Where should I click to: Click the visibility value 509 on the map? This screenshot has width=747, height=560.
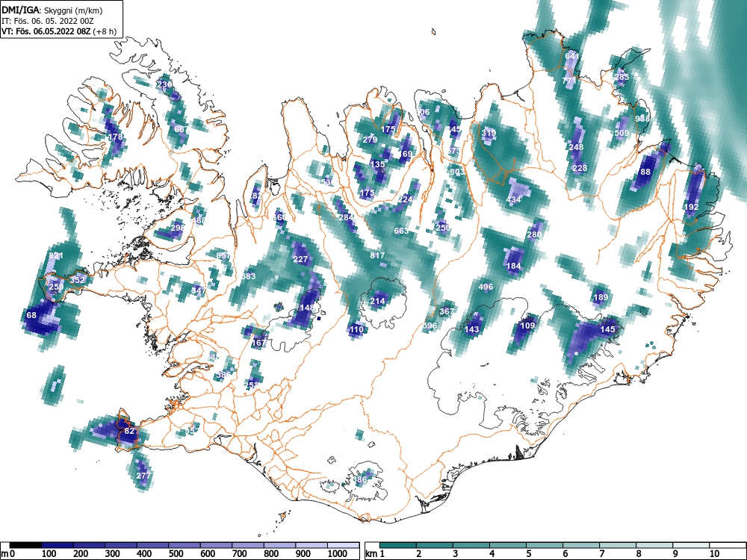622,134
